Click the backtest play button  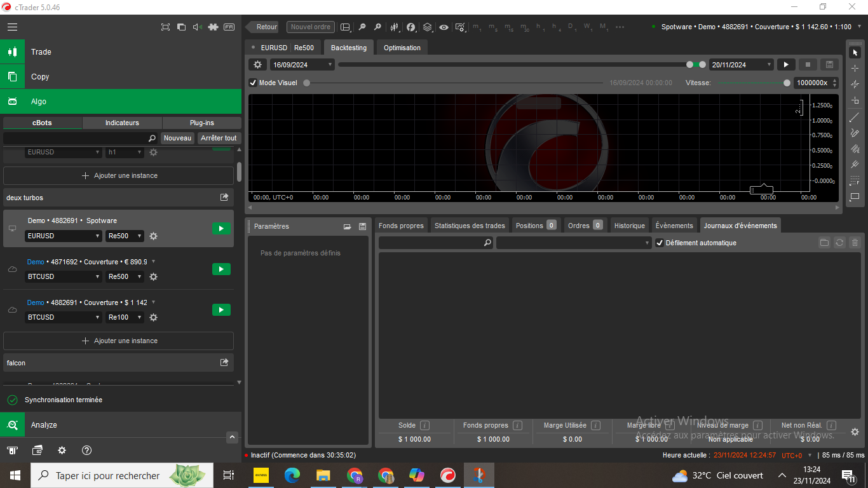click(x=786, y=65)
